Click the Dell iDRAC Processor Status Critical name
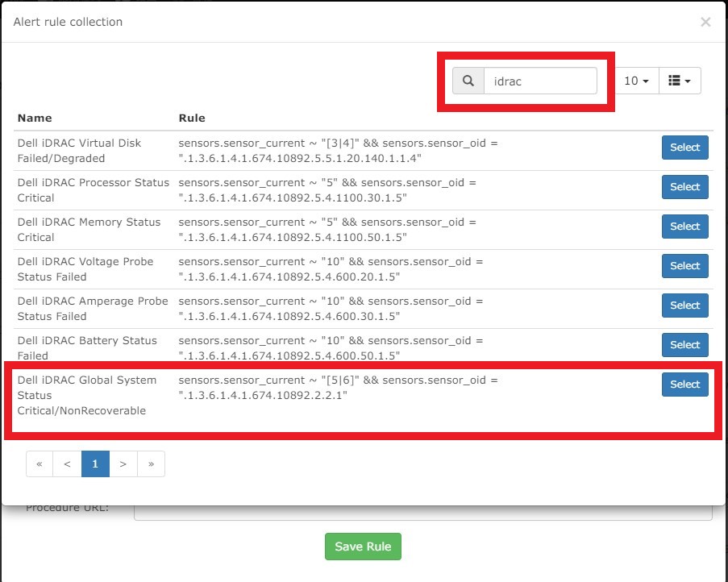The width and height of the screenshot is (728, 582). point(93,189)
